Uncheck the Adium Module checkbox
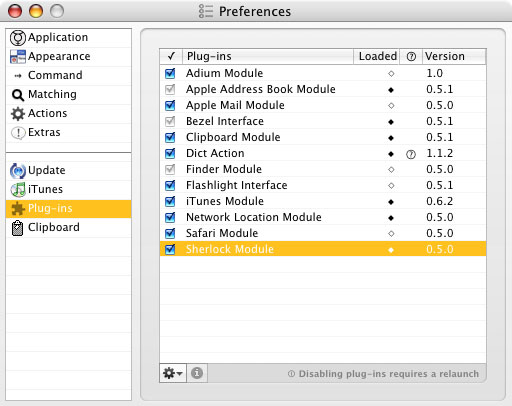Screen dimensions: 512x406 [x=170, y=73]
